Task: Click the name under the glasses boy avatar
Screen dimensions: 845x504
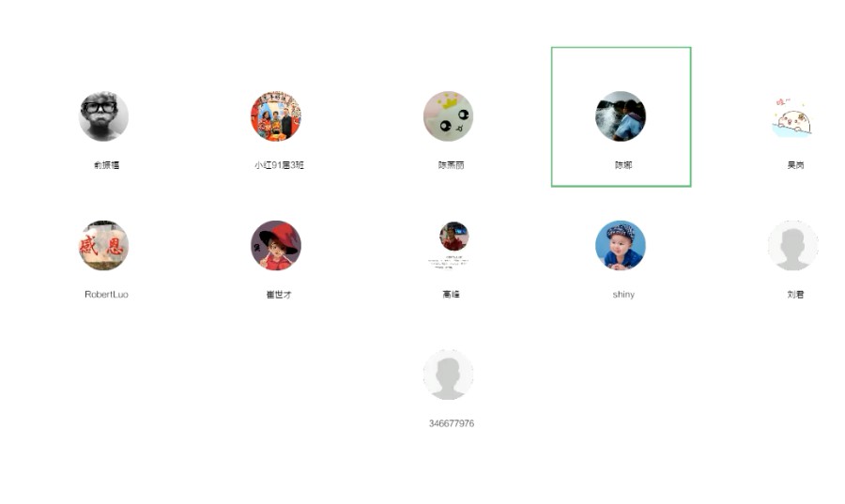Action: [107, 165]
